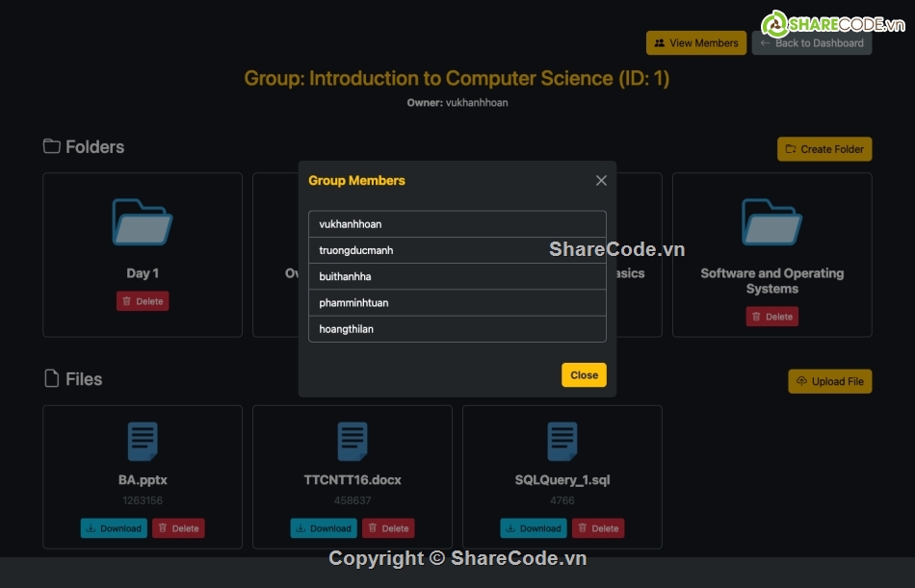Select member truongducmanh in the list
The width and height of the screenshot is (915, 588).
point(457,250)
